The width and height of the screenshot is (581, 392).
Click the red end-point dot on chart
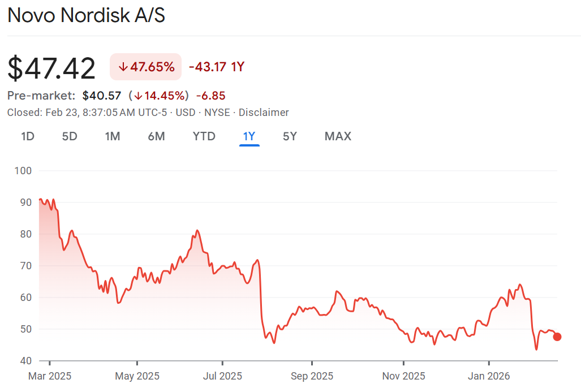557,337
